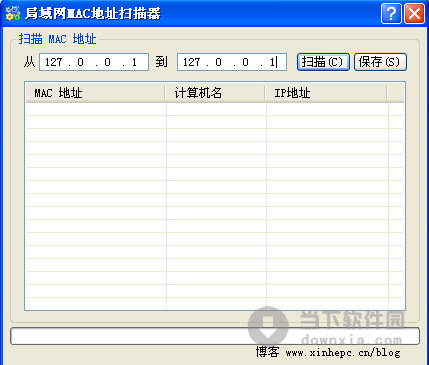Image resolution: width=429 pixels, height=365 pixels.
Task: Click the application icon in title bar
Action: click(x=12, y=14)
